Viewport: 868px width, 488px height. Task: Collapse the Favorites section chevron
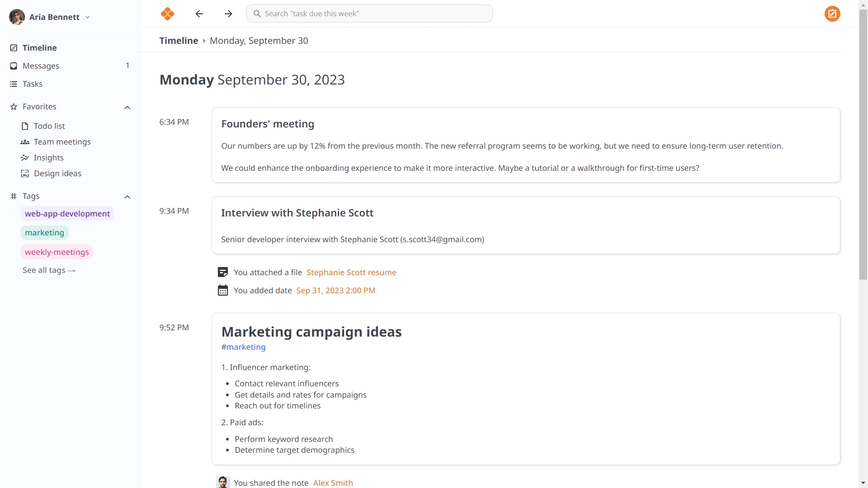pyautogui.click(x=127, y=107)
